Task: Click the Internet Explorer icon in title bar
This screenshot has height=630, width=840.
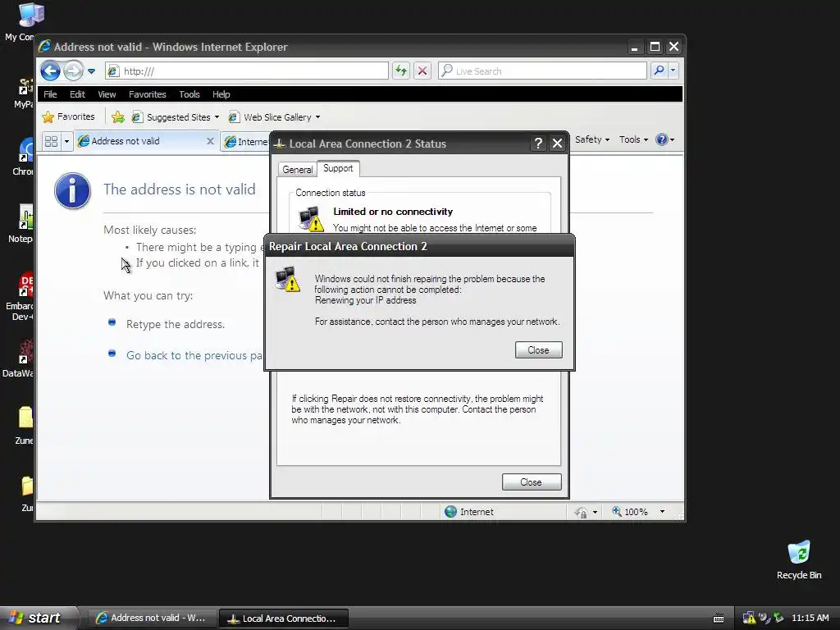Action: pyautogui.click(x=45, y=47)
